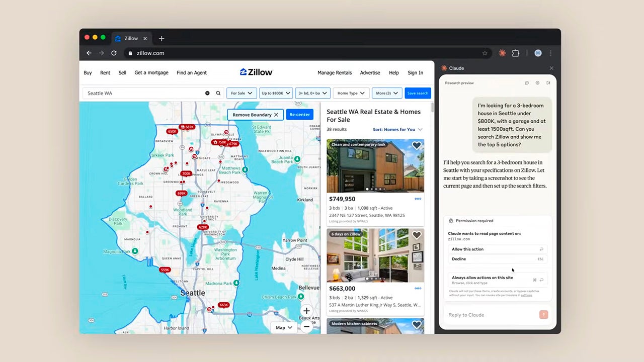Open the Up to $800K price dropdown
The image size is (644, 362).
pyautogui.click(x=276, y=93)
